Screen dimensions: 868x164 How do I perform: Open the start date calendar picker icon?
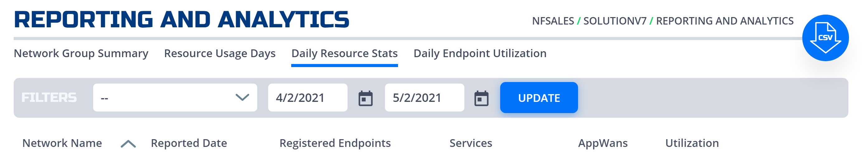click(365, 98)
